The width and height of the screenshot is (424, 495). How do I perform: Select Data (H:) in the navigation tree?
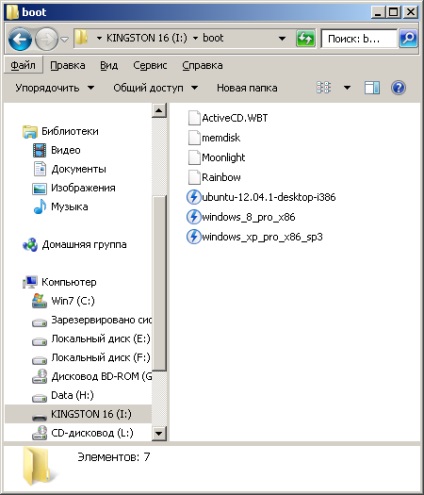coord(72,395)
